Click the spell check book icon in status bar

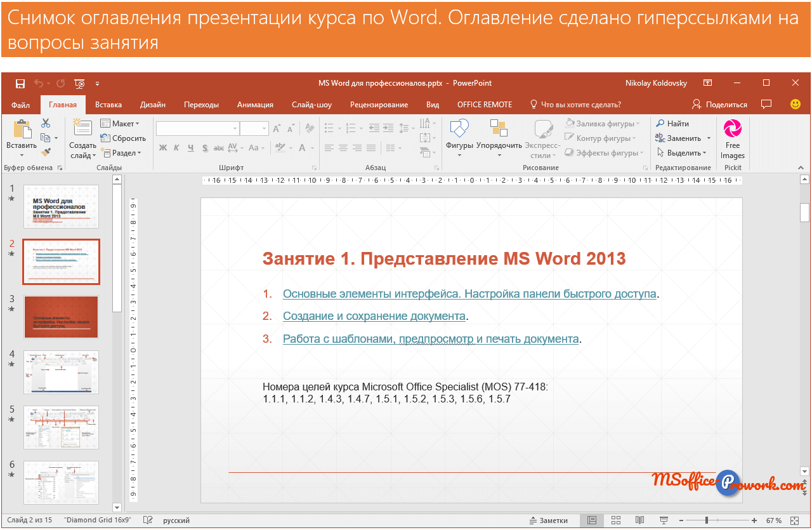148,520
